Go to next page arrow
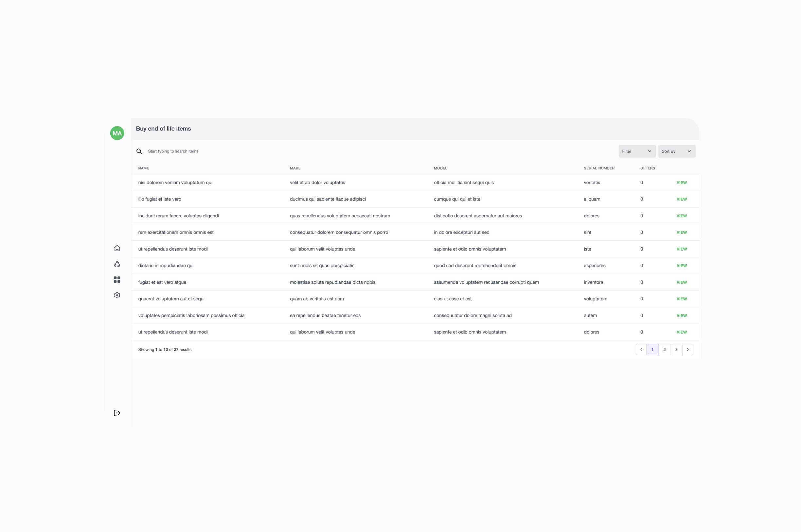 [688, 349]
